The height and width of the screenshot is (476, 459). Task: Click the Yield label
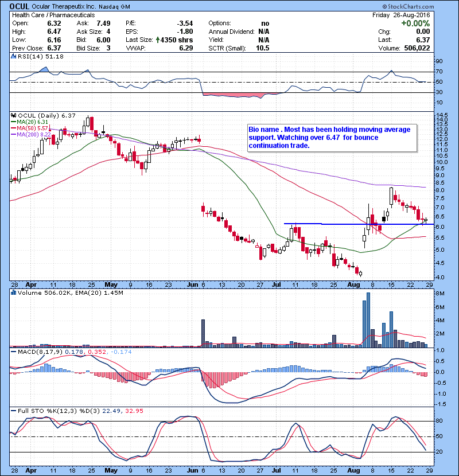pos(216,40)
